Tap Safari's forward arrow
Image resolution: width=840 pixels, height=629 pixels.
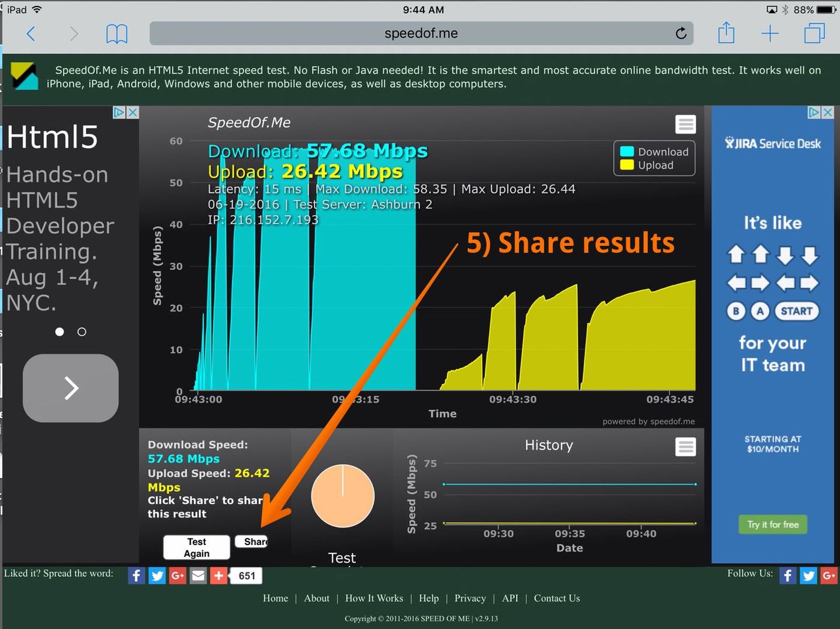pyautogui.click(x=73, y=34)
